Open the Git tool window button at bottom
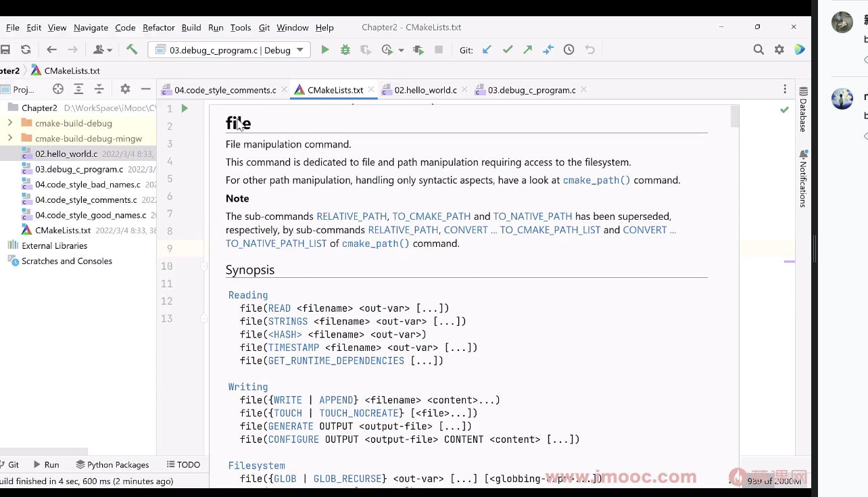This screenshot has width=868, height=497. [10, 465]
